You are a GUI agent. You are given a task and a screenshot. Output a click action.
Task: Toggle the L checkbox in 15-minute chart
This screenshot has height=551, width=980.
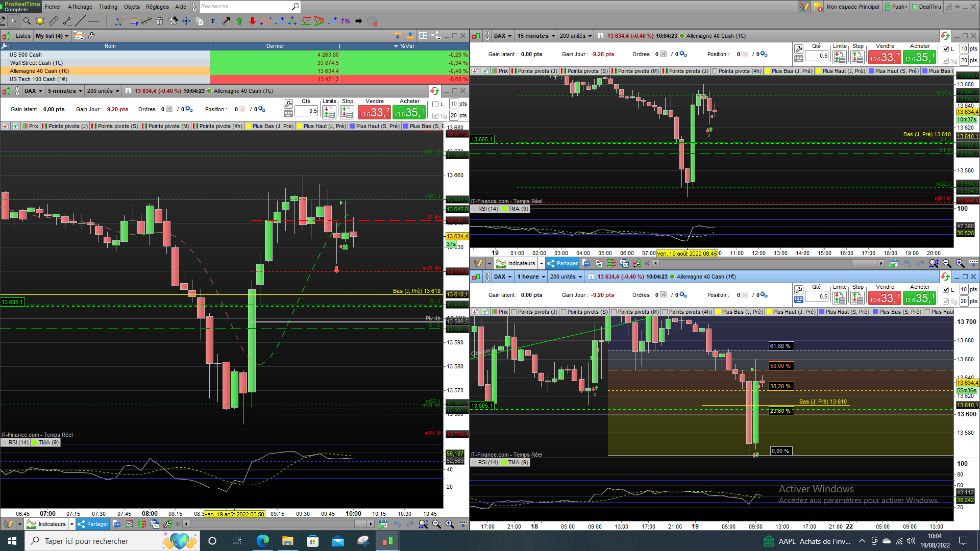(x=946, y=49)
